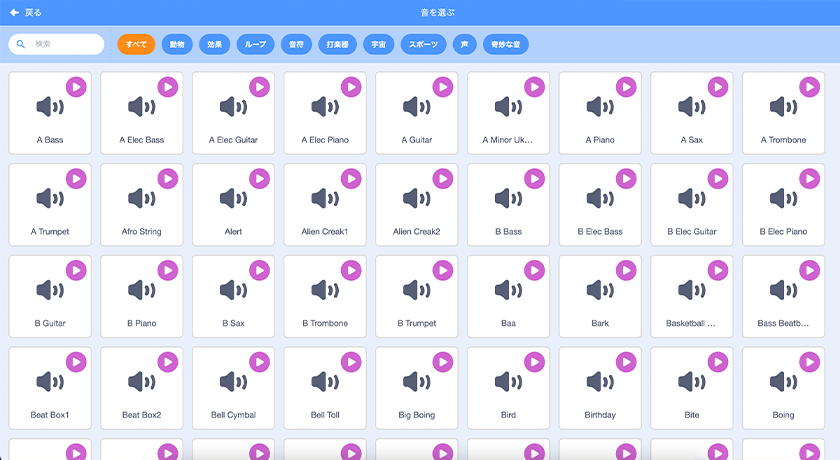Filter sounds by スポーツ category
The height and width of the screenshot is (460, 840).
tap(423, 44)
